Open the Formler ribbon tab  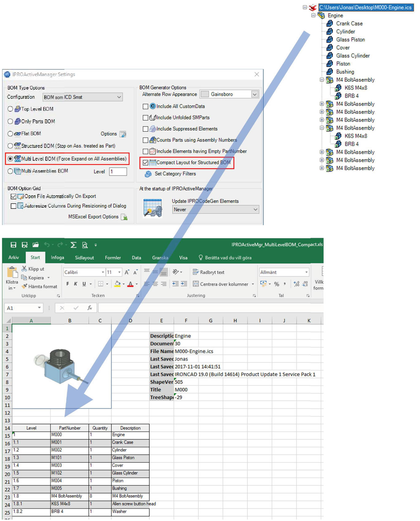[113, 258]
